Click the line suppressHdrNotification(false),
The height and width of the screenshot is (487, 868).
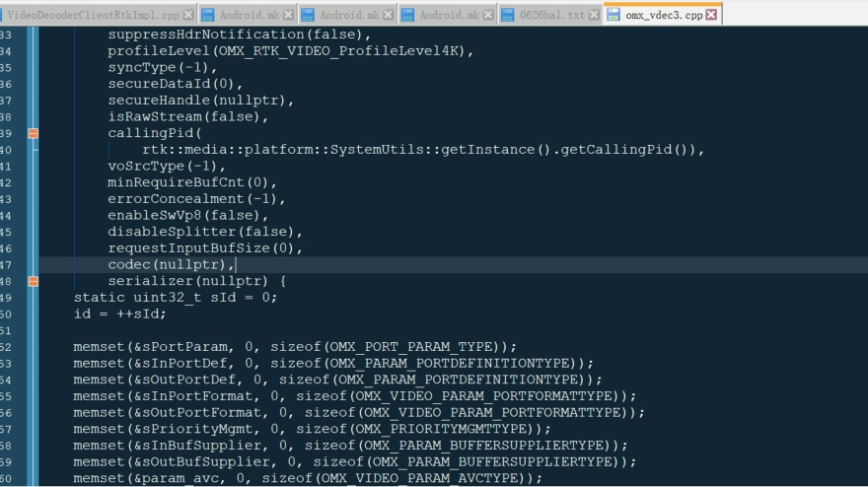coord(239,35)
